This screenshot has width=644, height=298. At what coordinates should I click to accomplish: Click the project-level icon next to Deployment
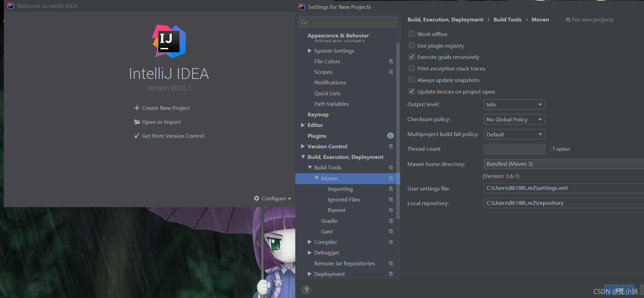click(x=391, y=274)
